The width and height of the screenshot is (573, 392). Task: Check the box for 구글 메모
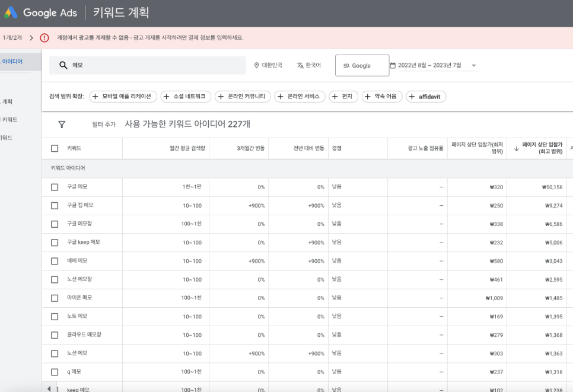[55, 187]
